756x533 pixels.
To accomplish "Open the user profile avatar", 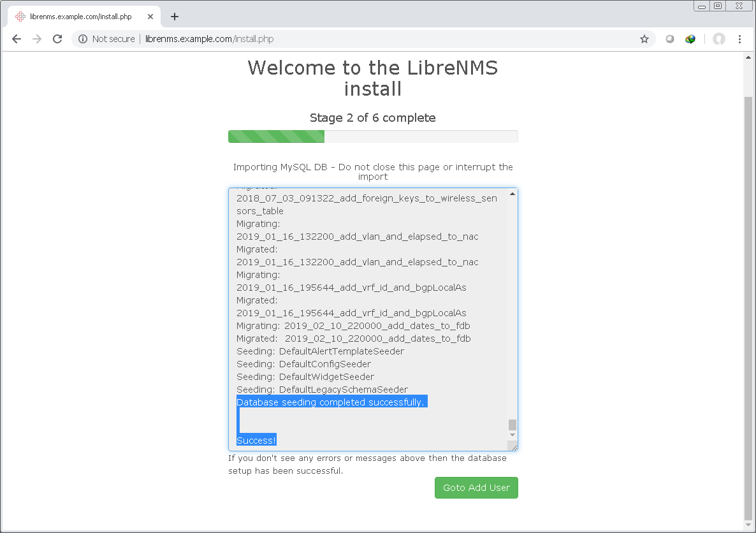I will [x=719, y=39].
